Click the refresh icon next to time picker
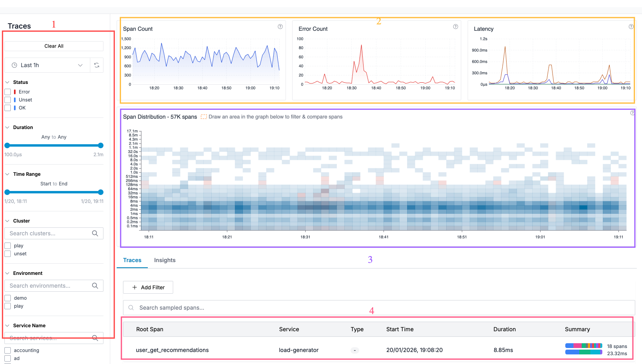The width and height of the screenshot is (642, 364). pyautogui.click(x=96, y=65)
